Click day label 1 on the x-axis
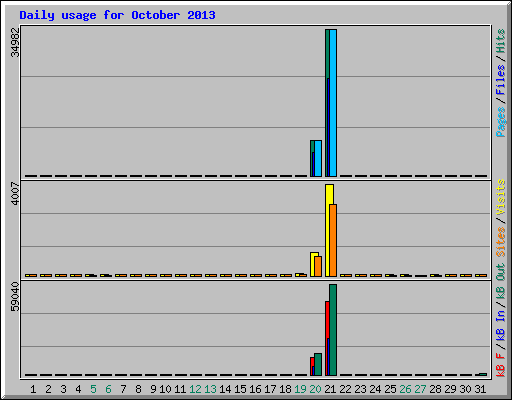Image resolution: width=512 pixels, height=400 pixels. [33, 389]
